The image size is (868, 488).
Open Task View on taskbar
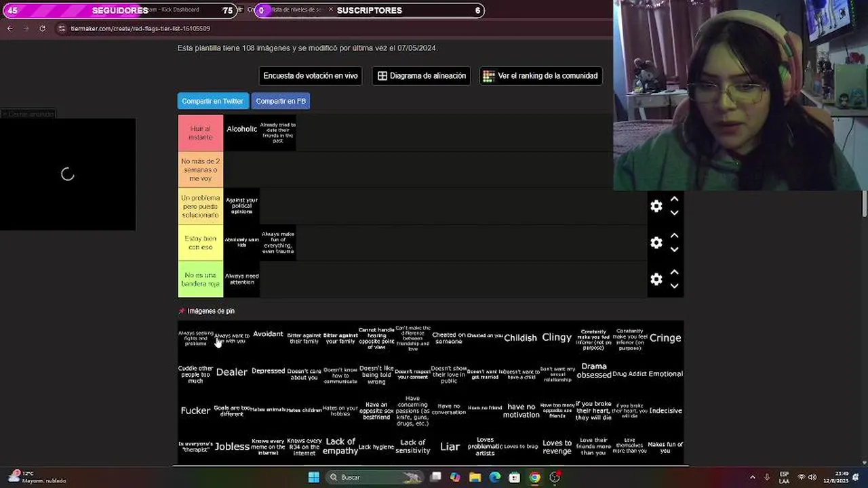point(436,477)
